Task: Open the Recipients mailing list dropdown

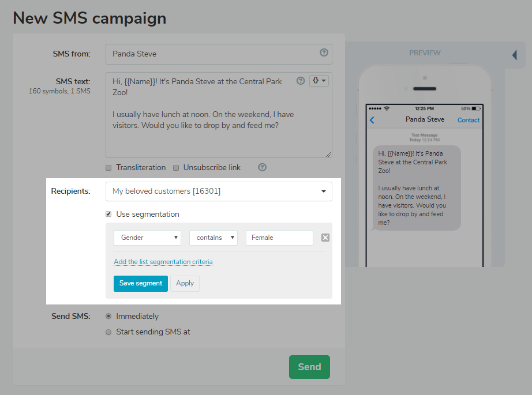Action: (x=219, y=191)
